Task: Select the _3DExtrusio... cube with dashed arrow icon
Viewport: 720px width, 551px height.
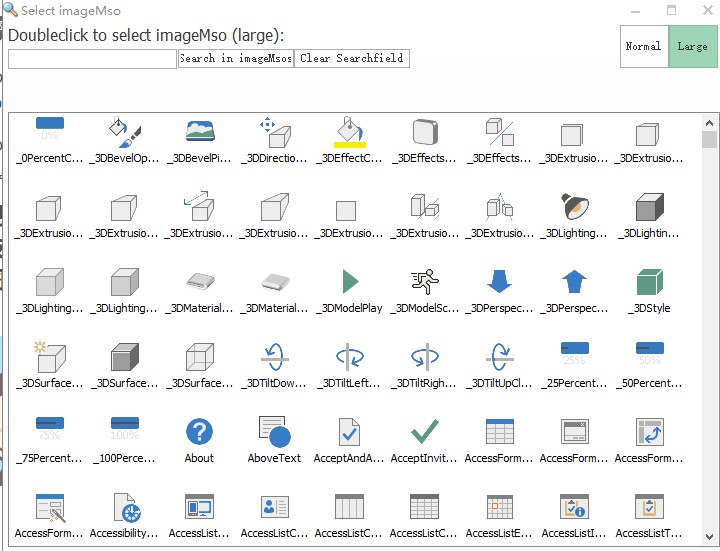Action: click(x=199, y=207)
